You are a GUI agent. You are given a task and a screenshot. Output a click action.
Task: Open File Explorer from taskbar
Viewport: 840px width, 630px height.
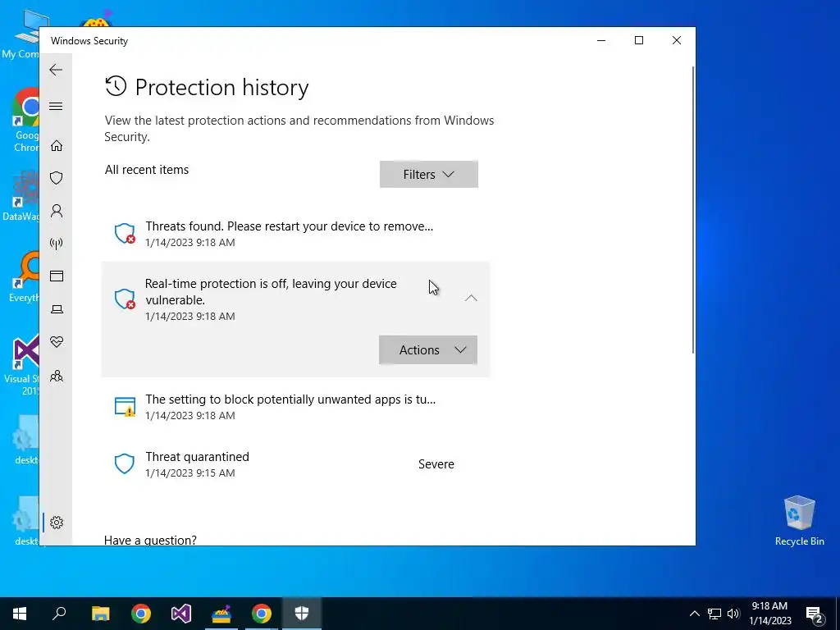pos(100,614)
